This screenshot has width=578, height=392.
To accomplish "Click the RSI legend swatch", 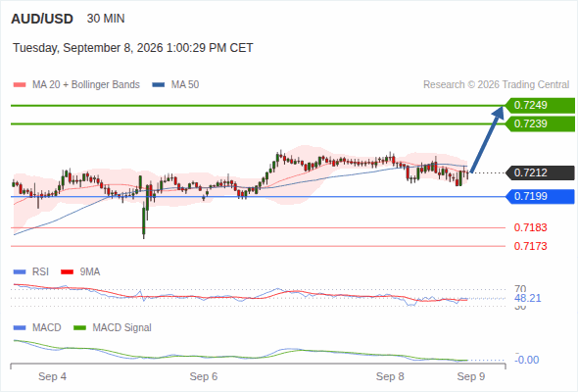I will (x=20, y=272).
